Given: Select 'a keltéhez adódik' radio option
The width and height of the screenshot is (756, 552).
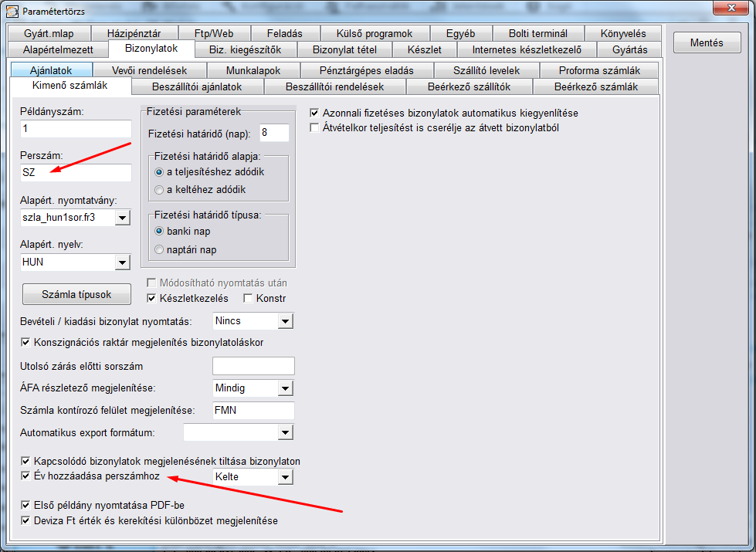Looking at the screenshot, I should (x=159, y=189).
